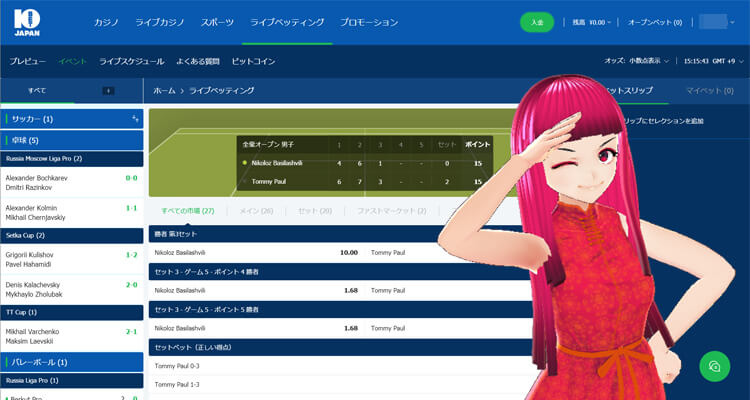750x400 pixels.
Task: Open the ビットコイン link
Action: (253, 61)
